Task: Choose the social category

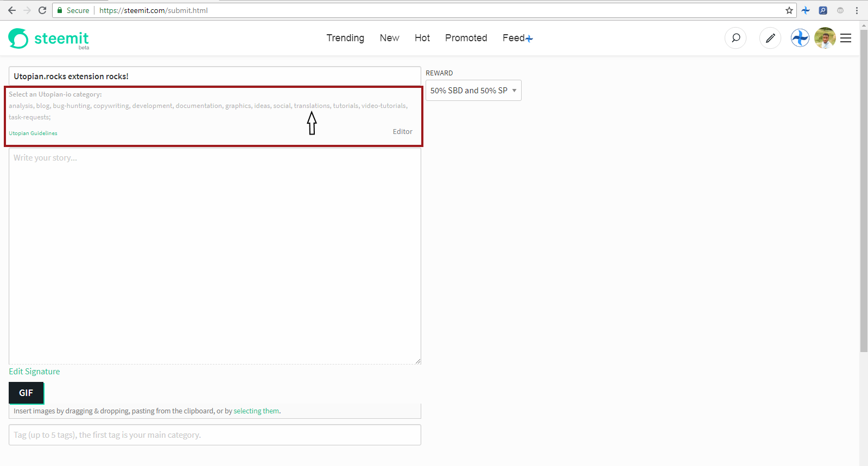Action: pyautogui.click(x=282, y=106)
